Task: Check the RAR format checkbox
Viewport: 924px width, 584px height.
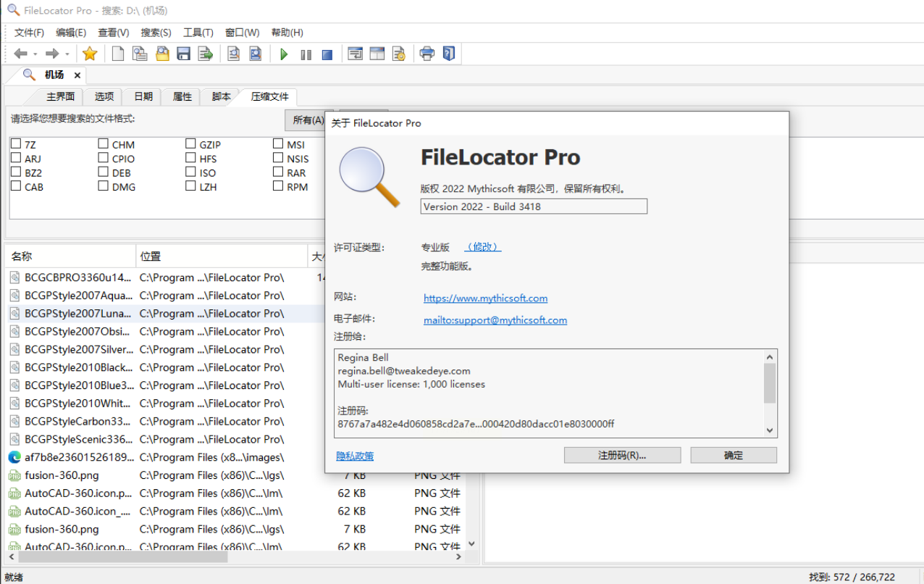Action: tap(278, 172)
